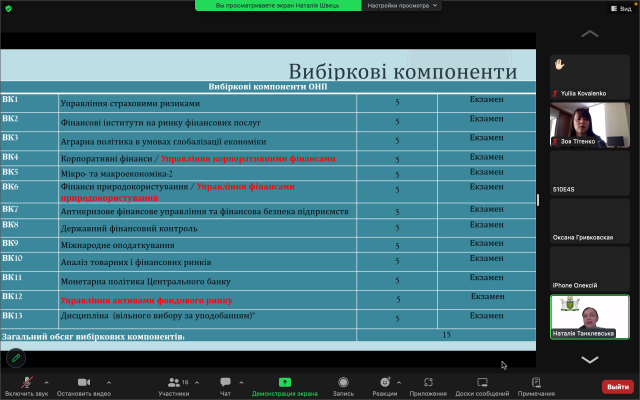Click the row Управління страховими ризиками
The height and width of the screenshot is (400, 640).
coord(268,103)
